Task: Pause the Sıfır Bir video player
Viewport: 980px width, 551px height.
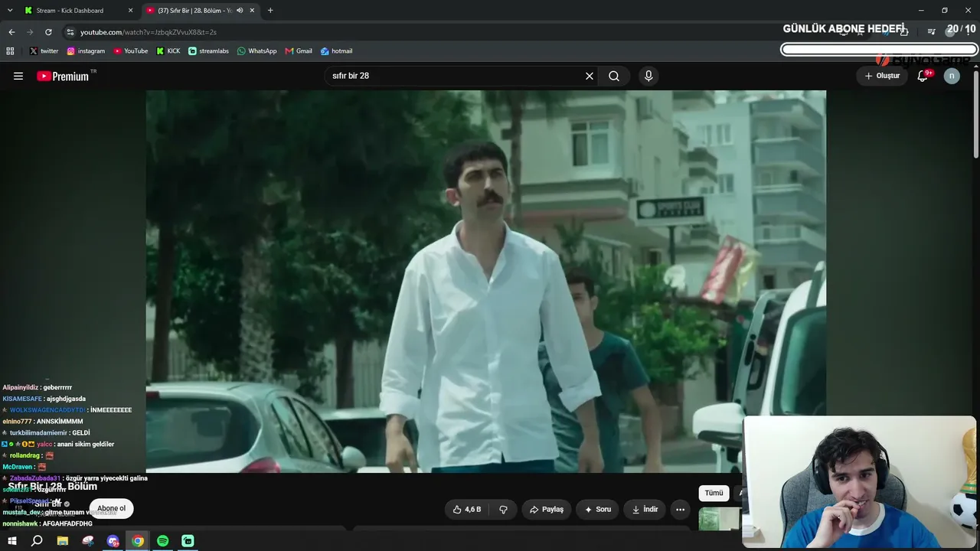Action: (x=485, y=281)
